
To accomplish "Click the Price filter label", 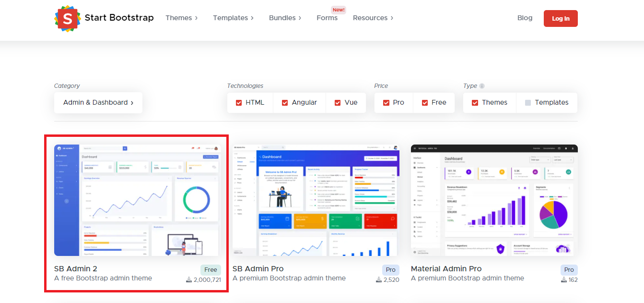I will click(381, 86).
